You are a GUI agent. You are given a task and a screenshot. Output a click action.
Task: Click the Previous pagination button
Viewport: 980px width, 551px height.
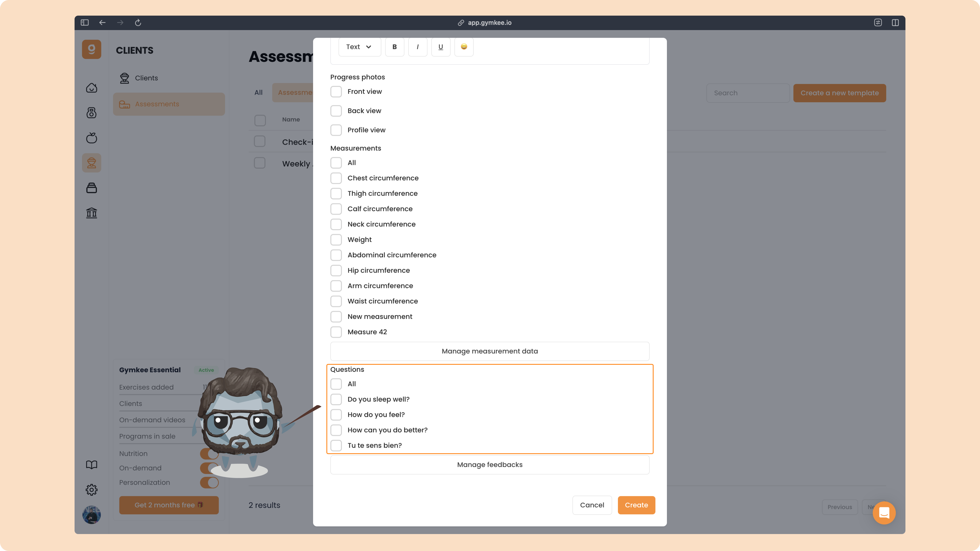840,507
